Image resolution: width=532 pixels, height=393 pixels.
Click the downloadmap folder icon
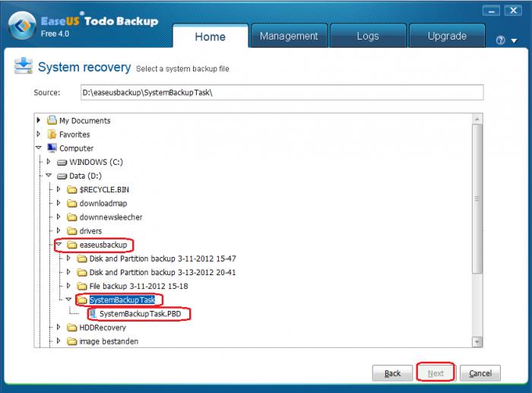(x=72, y=203)
